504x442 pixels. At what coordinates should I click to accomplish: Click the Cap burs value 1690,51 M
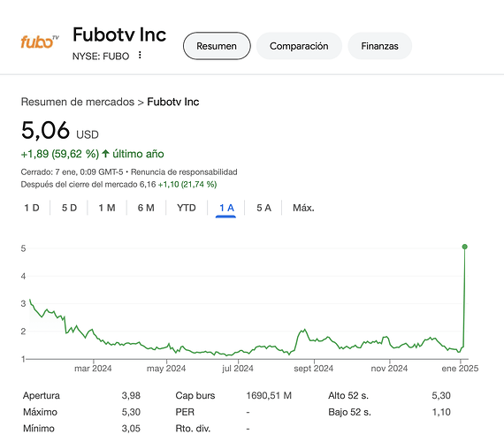269,396
